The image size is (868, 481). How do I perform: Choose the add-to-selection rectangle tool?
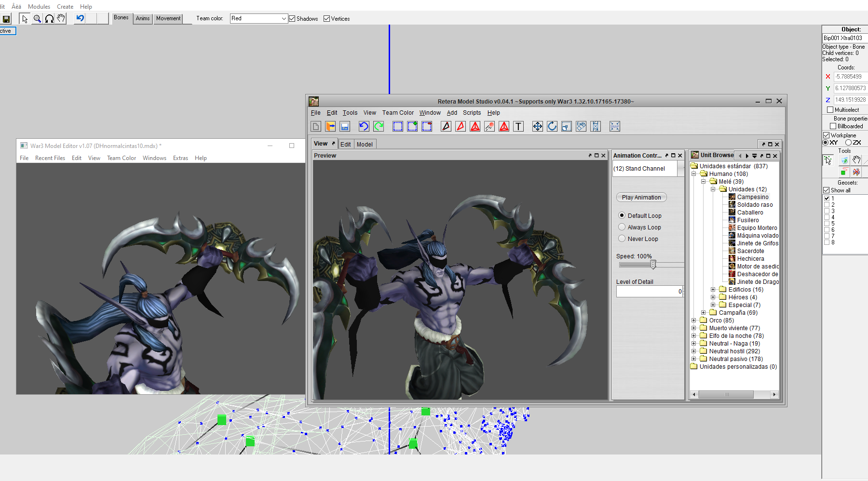point(412,126)
